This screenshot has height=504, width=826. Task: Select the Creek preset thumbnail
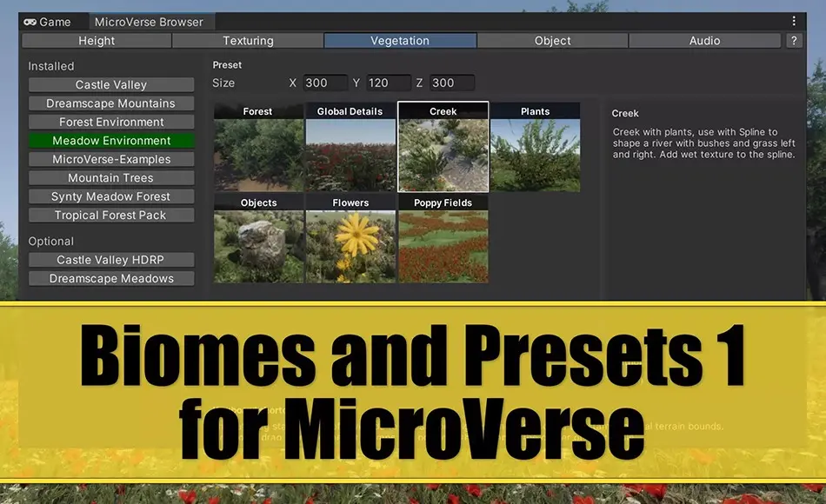443,148
